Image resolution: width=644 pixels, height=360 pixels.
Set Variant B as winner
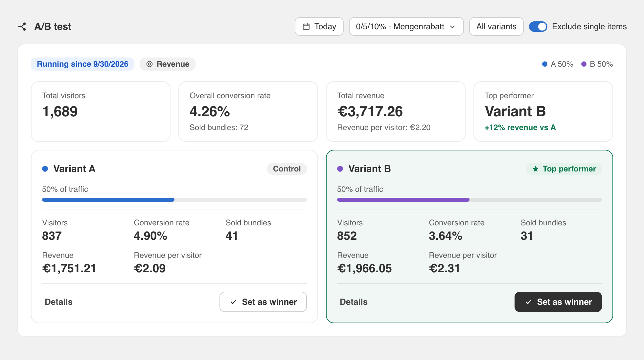point(558,302)
